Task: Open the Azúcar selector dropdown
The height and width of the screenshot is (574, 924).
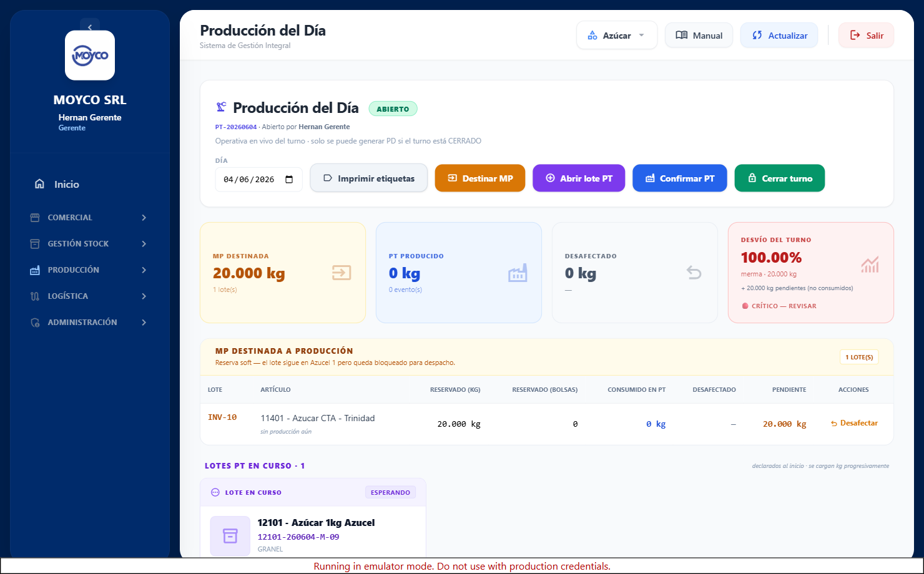Action: tap(617, 36)
